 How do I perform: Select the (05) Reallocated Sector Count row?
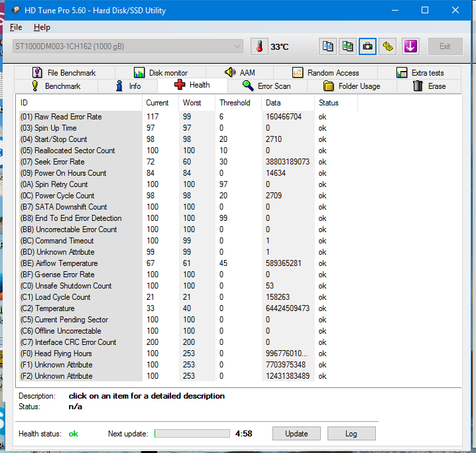[x=188, y=151]
